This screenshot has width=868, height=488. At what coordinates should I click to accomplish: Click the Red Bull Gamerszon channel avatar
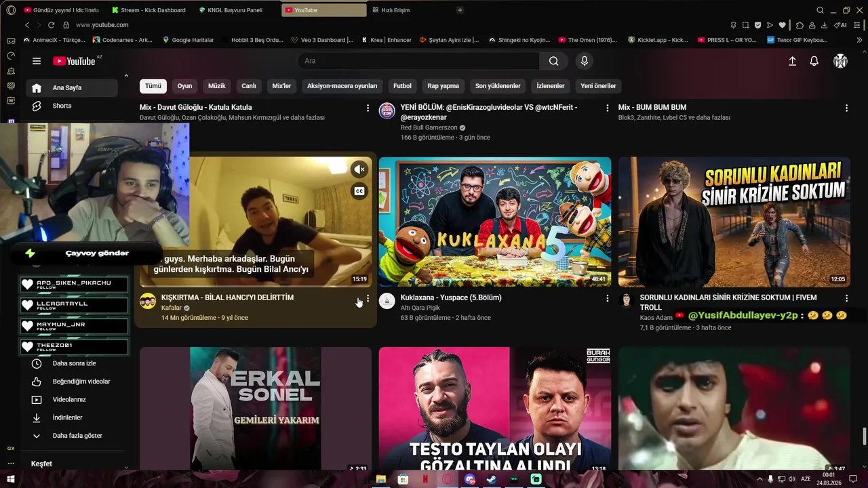click(387, 110)
